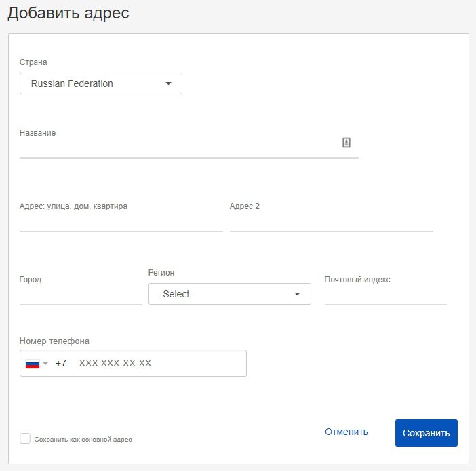Viewport: 476px width, 471px height.
Task: Click the Отменить link
Action: pyautogui.click(x=346, y=432)
